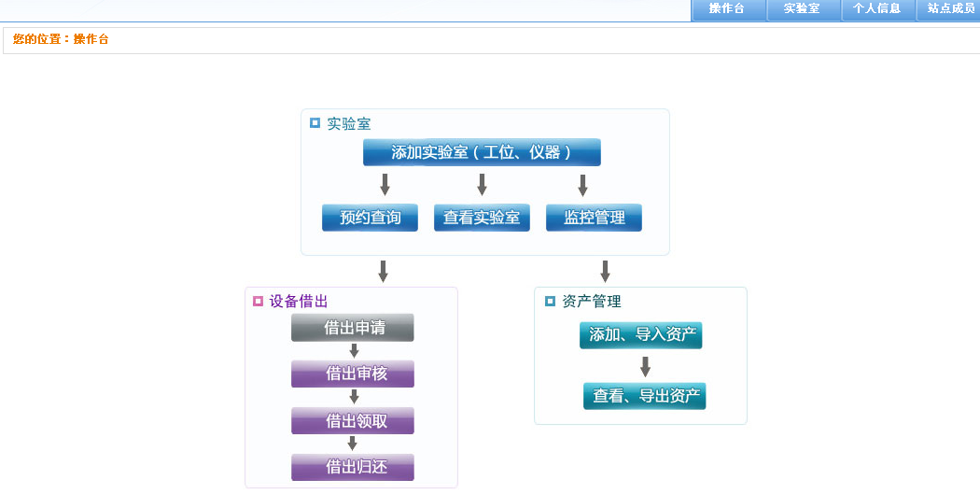This screenshot has height=494, width=980.
Task: Click the gray 借出申请 button
Action: point(353,328)
